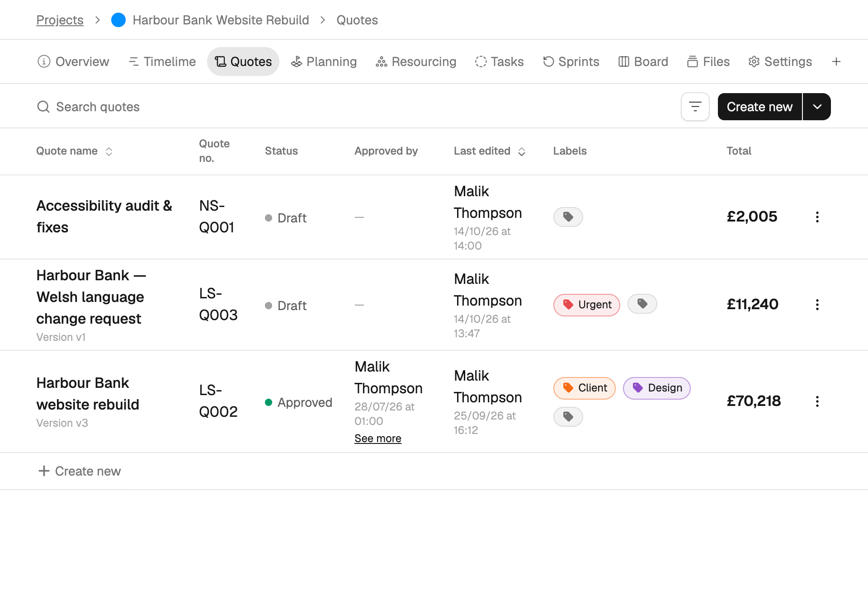This screenshot has height=594, width=868.
Task: Open the Files tab
Action: (x=708, y=61)
